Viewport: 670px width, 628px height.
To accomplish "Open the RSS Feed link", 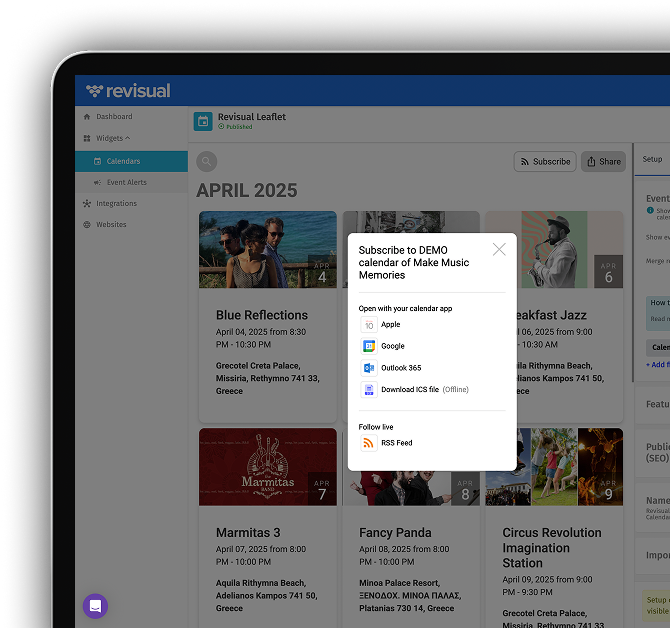I will coord(387,443).
